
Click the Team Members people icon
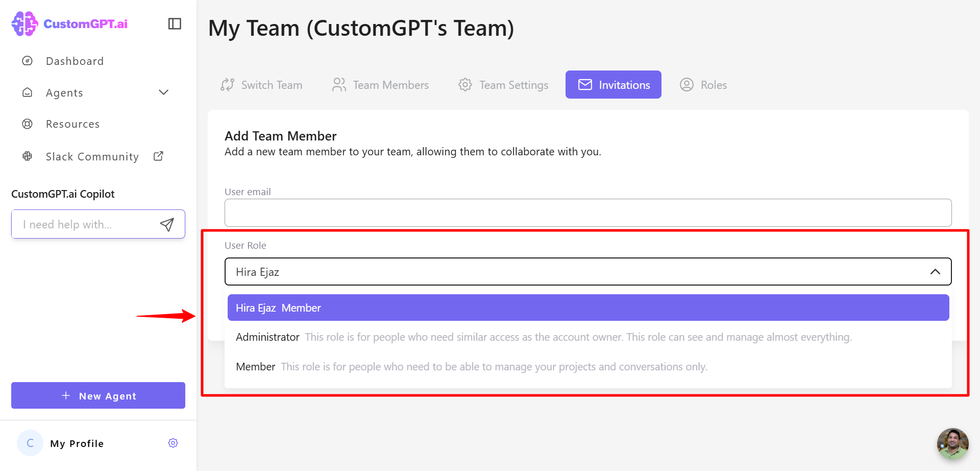(339, 85)
